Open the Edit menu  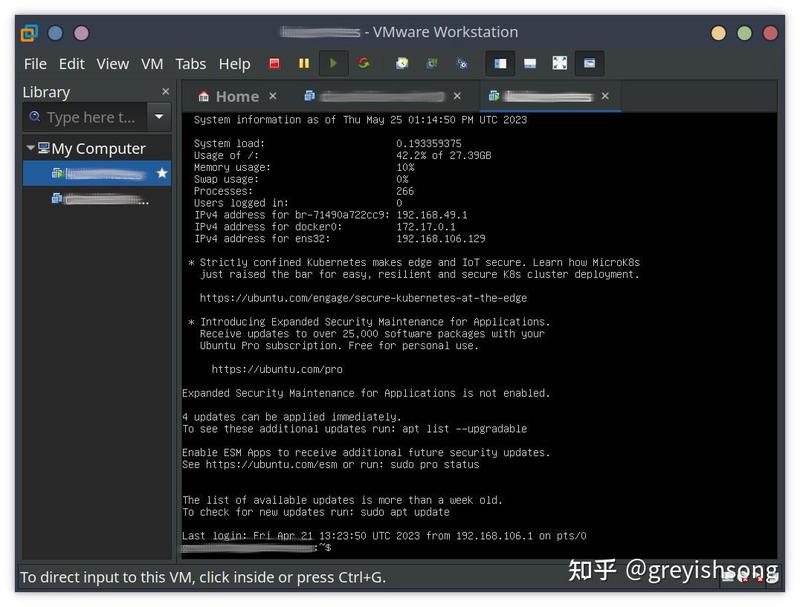[x=71, y=64]
